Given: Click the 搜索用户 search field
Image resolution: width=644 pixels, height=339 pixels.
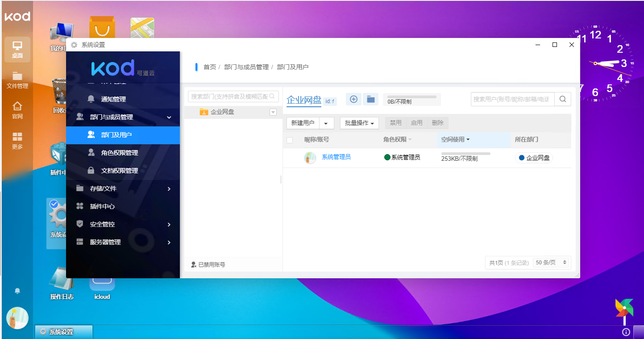Looking at the screenshot, I should coord(513,99).
